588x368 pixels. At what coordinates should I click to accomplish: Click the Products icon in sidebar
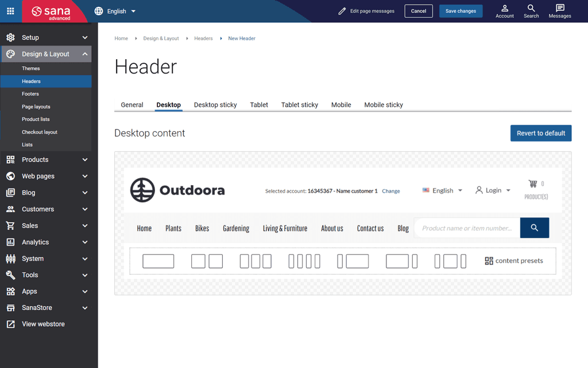coord(10,160)
